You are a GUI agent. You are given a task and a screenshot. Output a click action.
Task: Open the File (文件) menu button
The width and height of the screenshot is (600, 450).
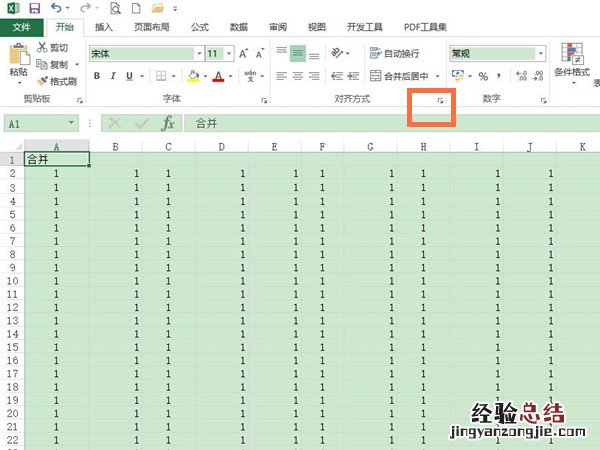pyautogui.click(x=22, y=27)
